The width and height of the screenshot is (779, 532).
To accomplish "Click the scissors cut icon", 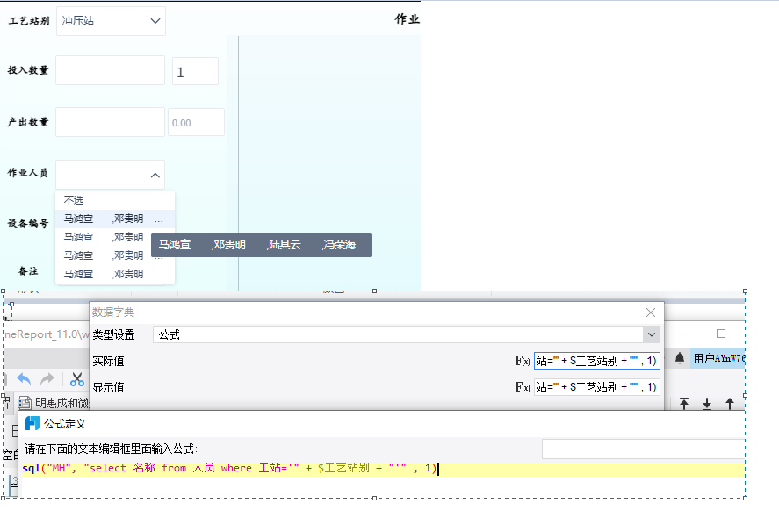I will coord(77,379).
